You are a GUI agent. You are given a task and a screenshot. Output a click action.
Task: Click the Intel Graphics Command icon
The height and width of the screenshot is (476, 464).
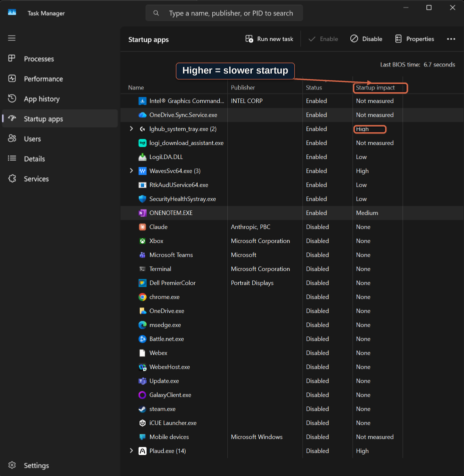[x=142, y=101]
